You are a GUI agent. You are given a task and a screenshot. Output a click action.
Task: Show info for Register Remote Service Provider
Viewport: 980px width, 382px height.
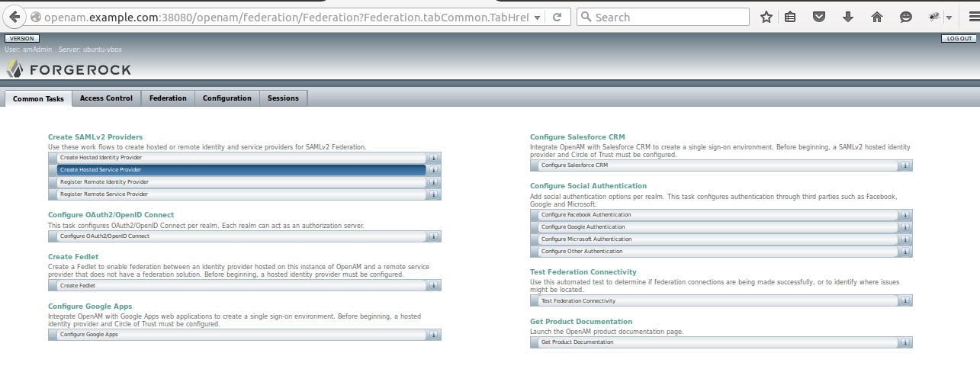pyautogui.click(x=434, y=194)
